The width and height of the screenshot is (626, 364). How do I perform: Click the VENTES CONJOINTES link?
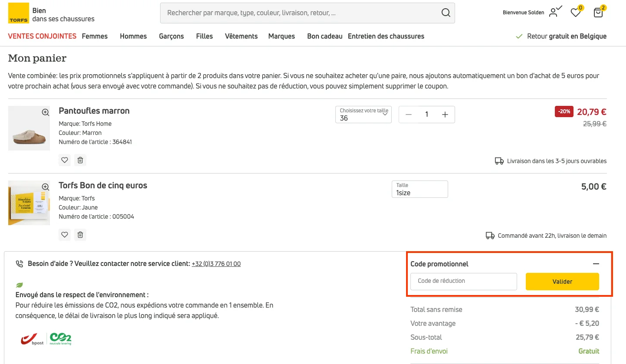click(42, 36)
